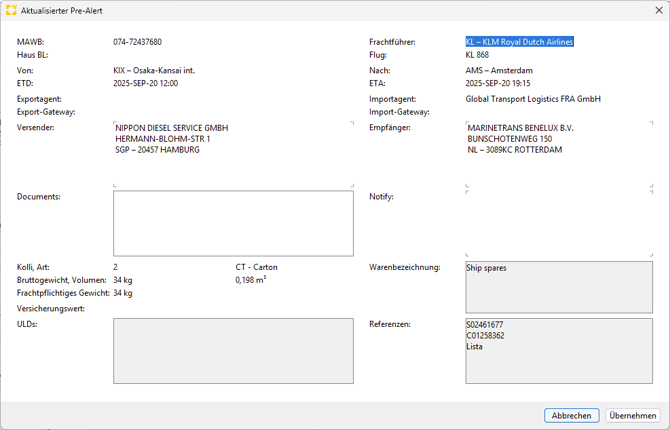Click the Pre-Alert app icon in title bar
The height and width of the screenshot is (430, 670).
coord(11,10)
